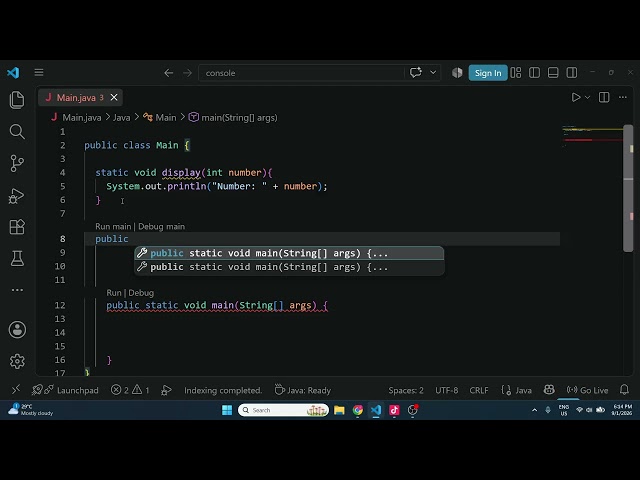Open the Search view in activity bar

pyautogui.click(x=17, y=131)
